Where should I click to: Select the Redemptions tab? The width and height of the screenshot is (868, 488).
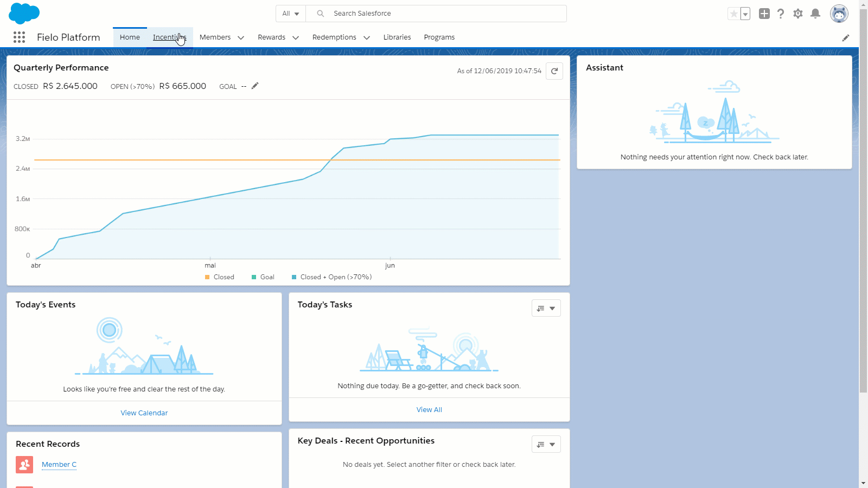click(x=334, y=37)
